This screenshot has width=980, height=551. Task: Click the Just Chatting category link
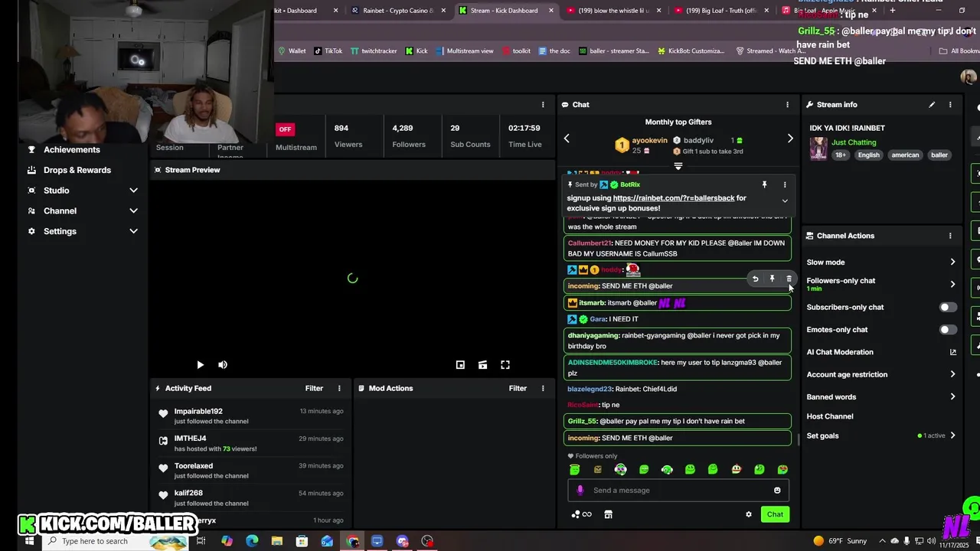point(854,142)
